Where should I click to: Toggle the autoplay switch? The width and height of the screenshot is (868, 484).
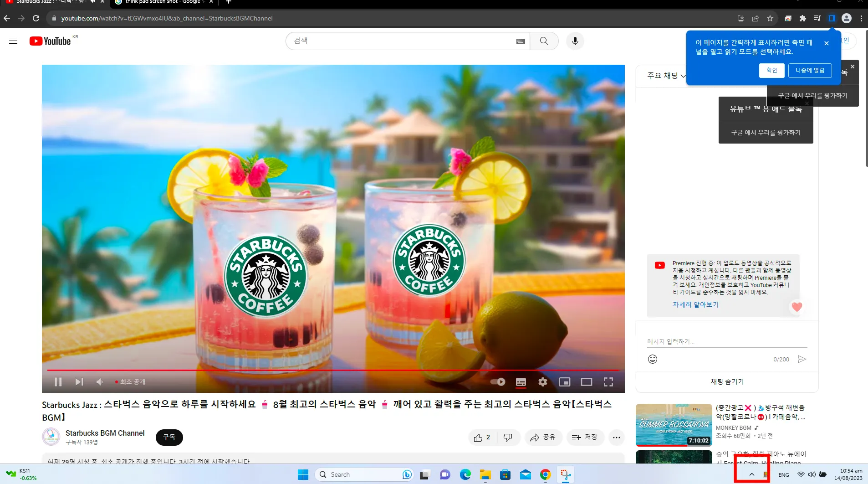[x=498, y=382]
